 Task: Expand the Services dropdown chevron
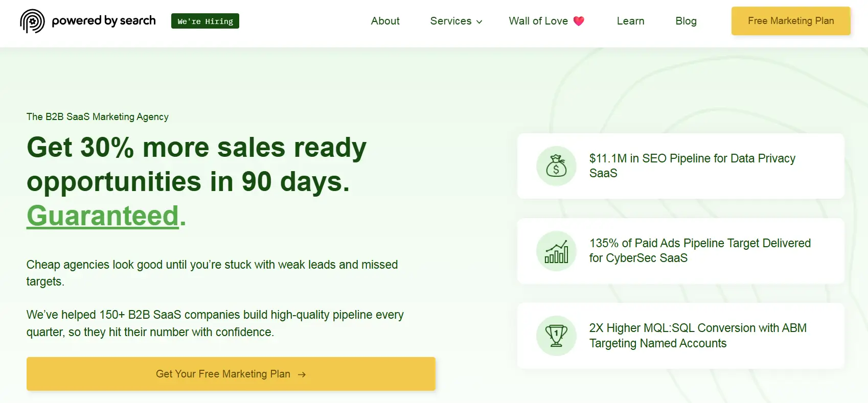click(x=479, y=22)
